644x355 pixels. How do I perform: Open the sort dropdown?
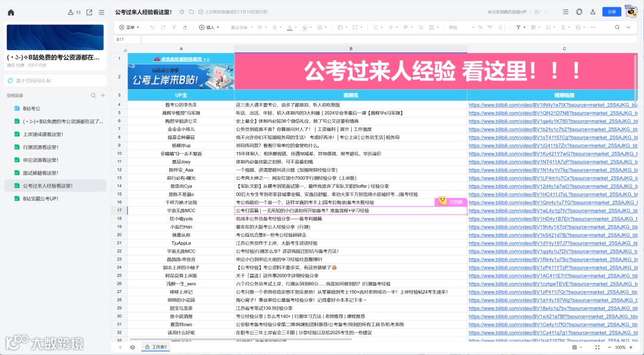point(550,27)
